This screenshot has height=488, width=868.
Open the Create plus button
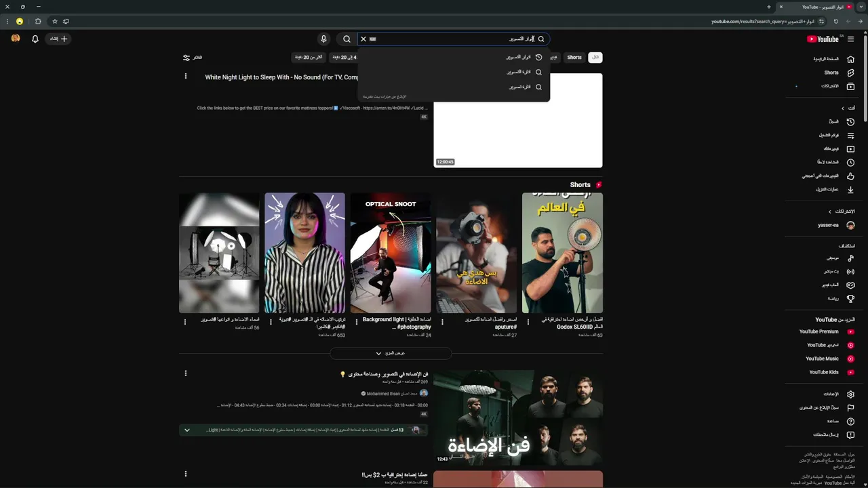[x=58, y=39]
